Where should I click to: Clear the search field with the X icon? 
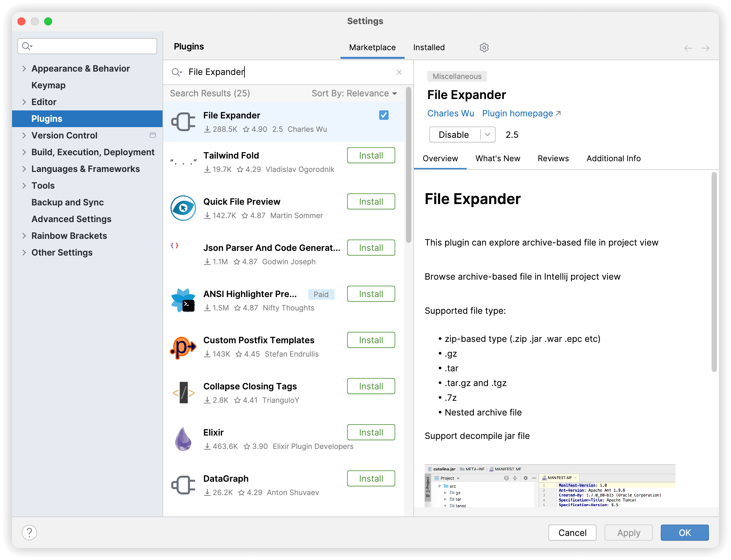[x=399, y=72]
